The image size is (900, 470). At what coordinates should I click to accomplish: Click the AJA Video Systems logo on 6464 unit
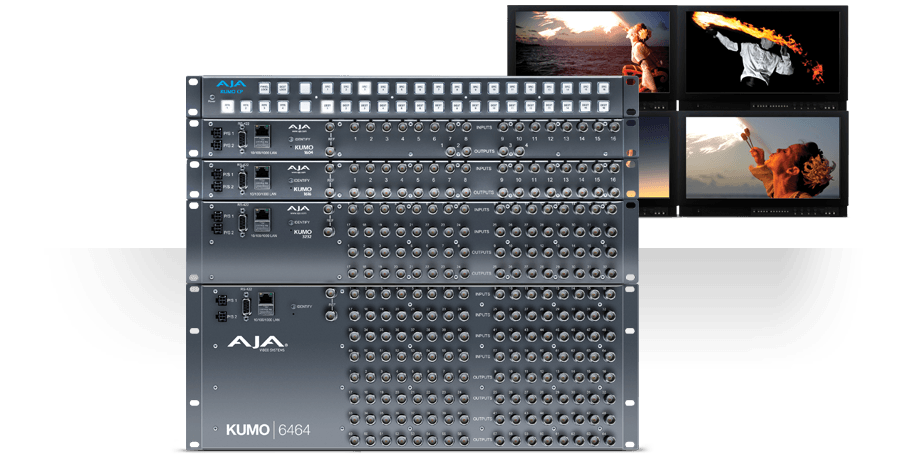point(257,343)
